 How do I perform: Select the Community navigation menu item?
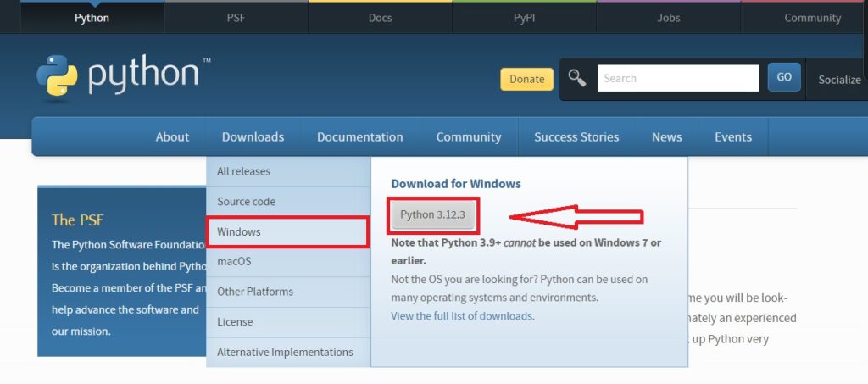[468, 136]
